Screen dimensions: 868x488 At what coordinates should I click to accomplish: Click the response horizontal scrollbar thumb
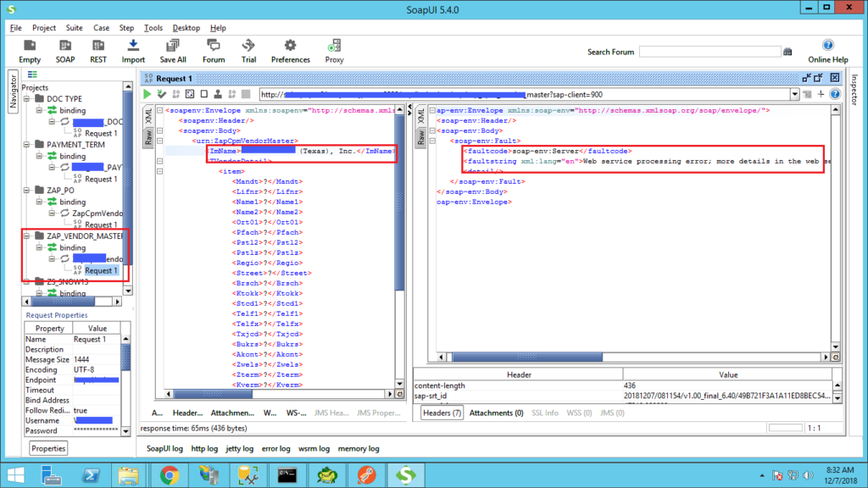coord(527,358)
